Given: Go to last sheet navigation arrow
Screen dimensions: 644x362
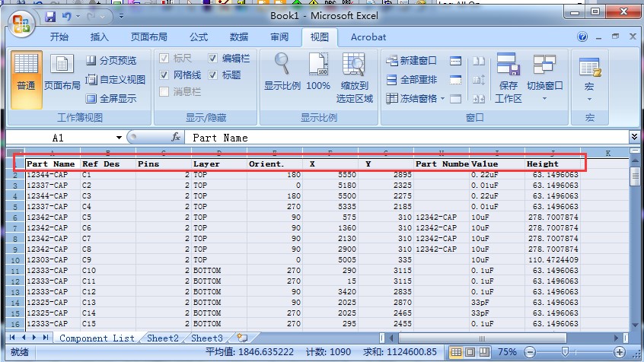Looking at the screenshot, I should [46, 338].
